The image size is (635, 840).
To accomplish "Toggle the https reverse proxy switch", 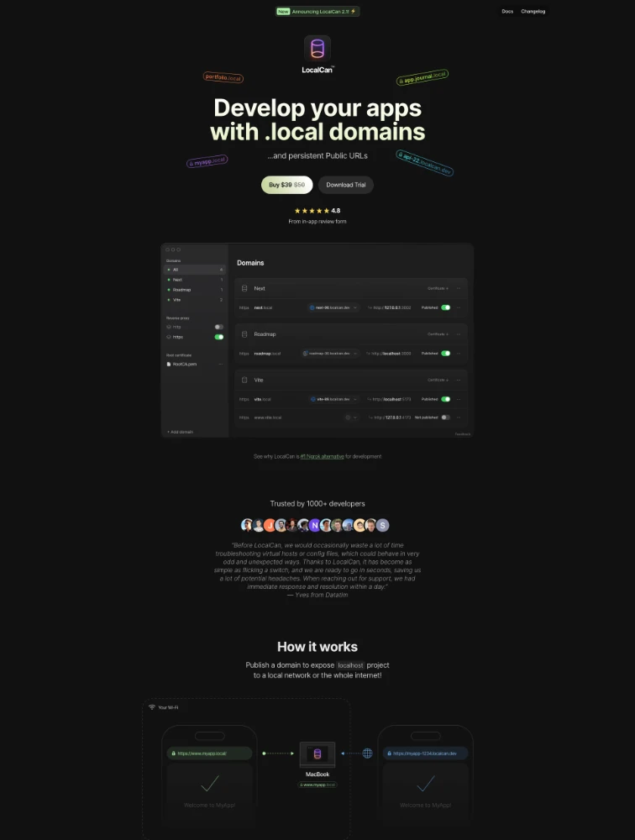I will tap(218, 337).
